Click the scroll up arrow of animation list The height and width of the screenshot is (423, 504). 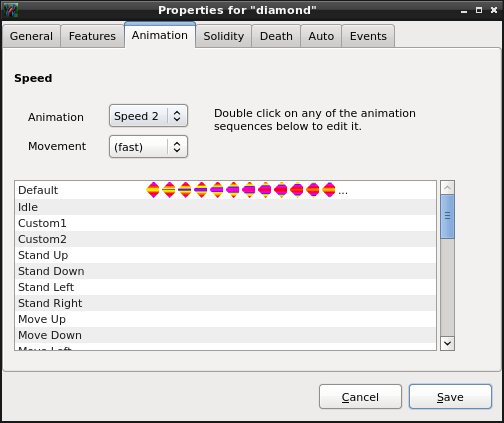[447, 188]
